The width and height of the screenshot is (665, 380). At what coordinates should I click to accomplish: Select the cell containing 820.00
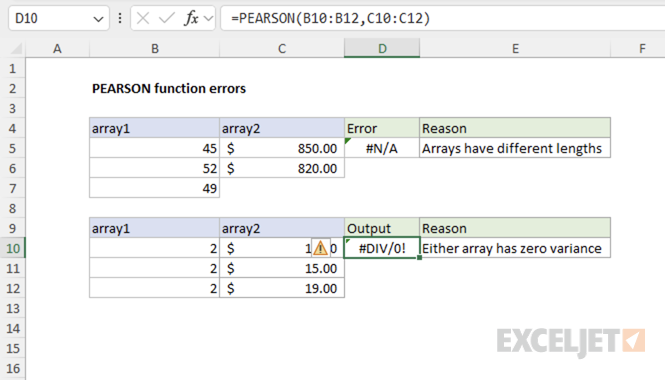click(x=282, y=168)
